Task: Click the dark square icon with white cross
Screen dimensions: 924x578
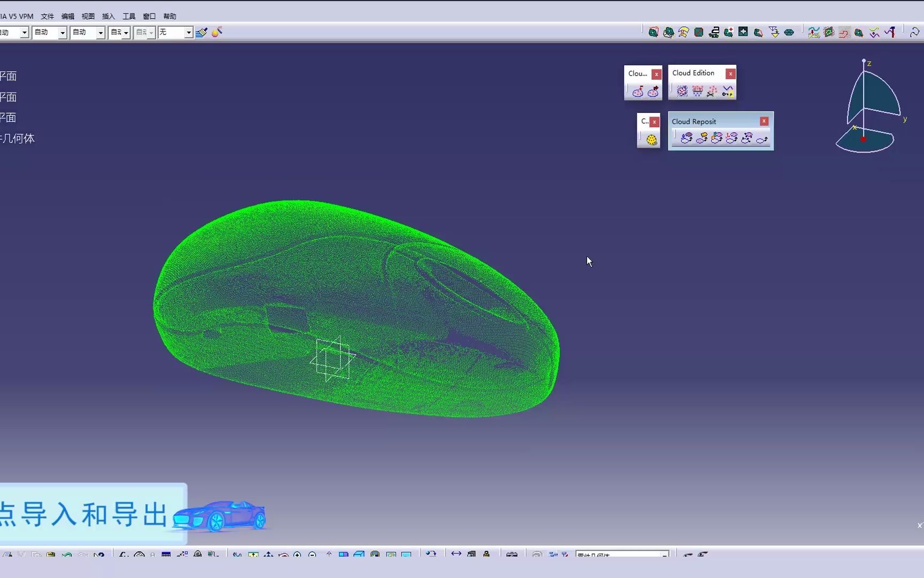Action: (x=743, y=32)
